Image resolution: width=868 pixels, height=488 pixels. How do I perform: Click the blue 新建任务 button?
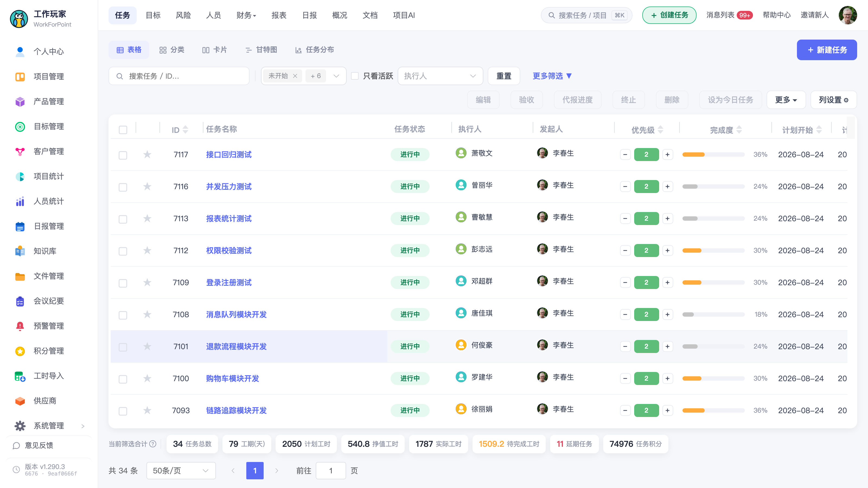click(x=826, y=50)
